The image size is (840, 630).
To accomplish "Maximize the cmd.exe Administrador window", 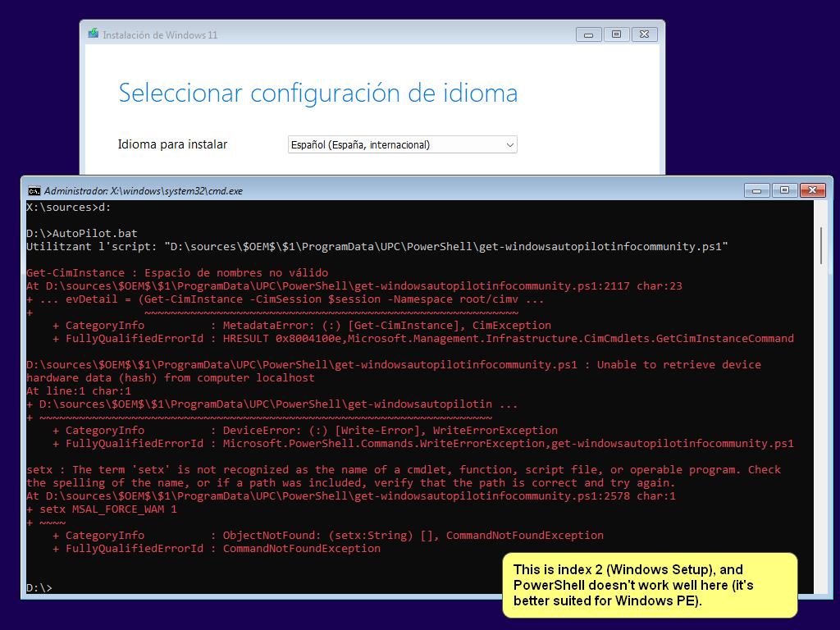I will click(x=785, y=190).
